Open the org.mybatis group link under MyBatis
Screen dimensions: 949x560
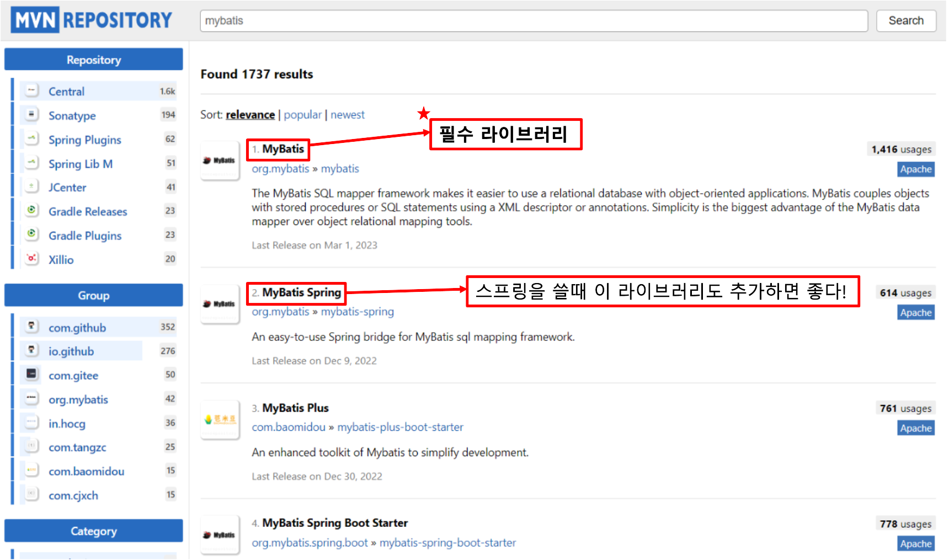point(280,169)
